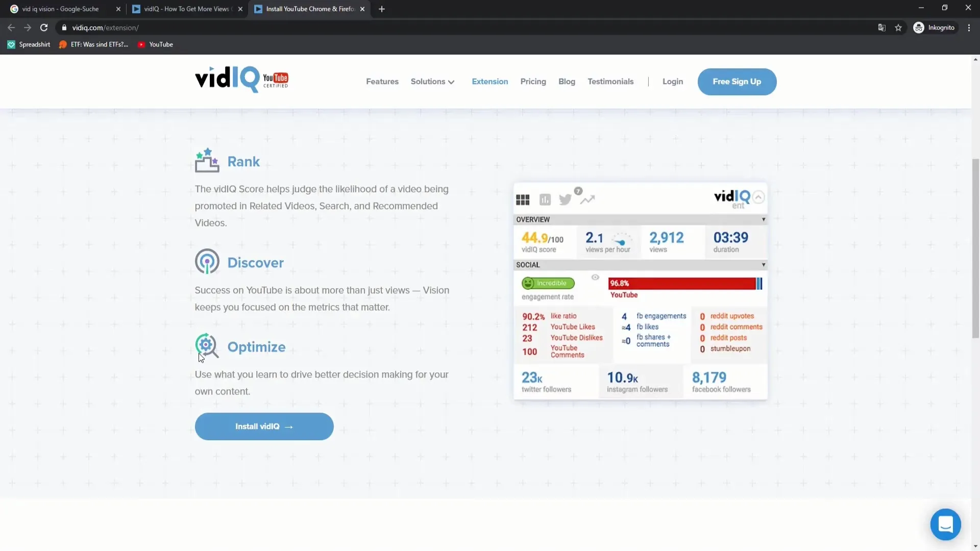Screen dimensions: 980x551
Task: Switch to 'vid iq vision - Google-Suche' tab
Action: 60,9
